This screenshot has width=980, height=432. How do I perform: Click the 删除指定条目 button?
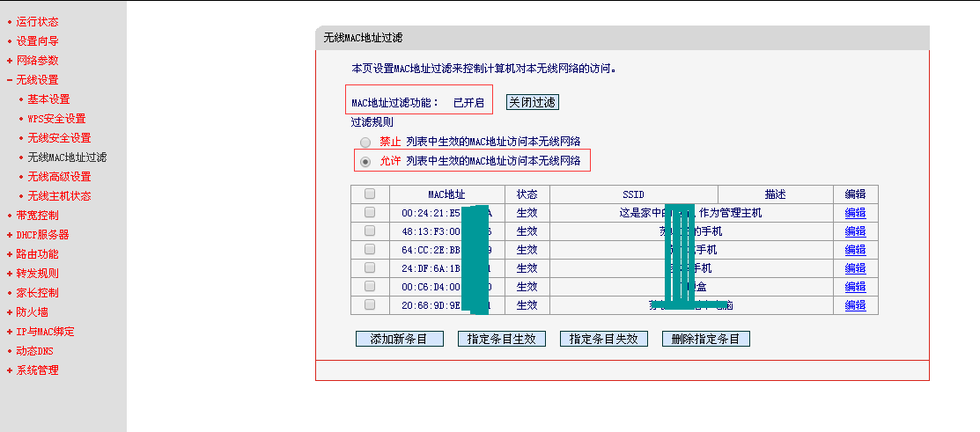[x=705, y=339]
